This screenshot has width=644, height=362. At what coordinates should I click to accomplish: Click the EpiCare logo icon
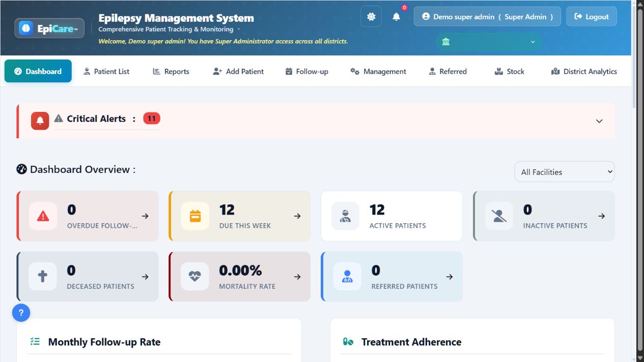(x=26, y=28)
